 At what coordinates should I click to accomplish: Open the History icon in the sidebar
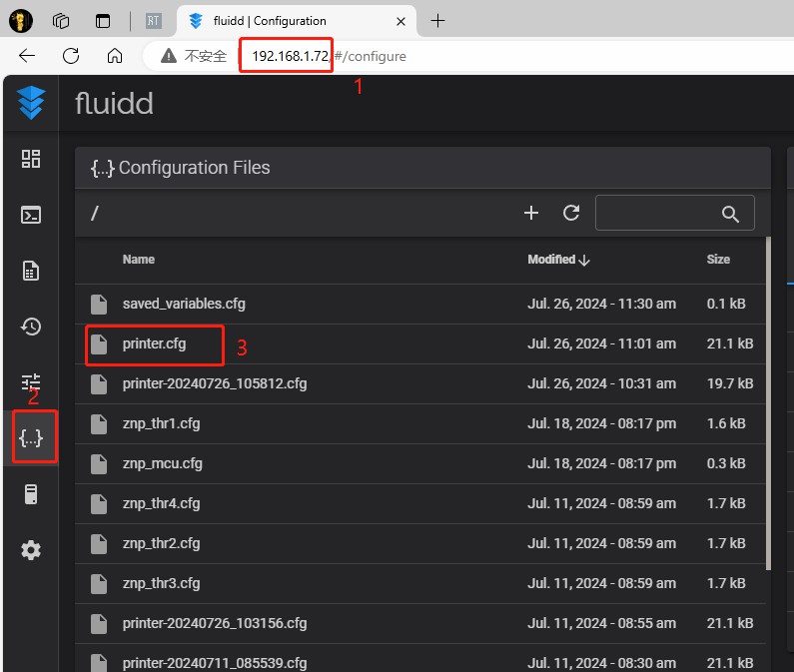(x=31, y=327)
